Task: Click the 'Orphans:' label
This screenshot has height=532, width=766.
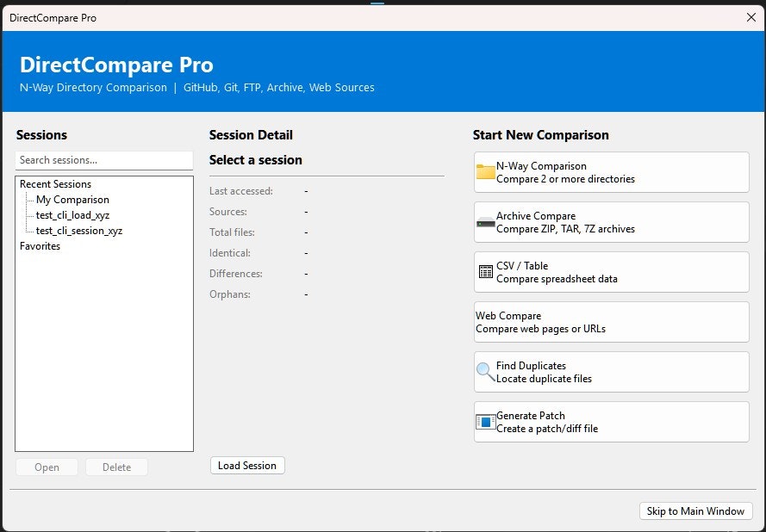Action: coord(229,294)
